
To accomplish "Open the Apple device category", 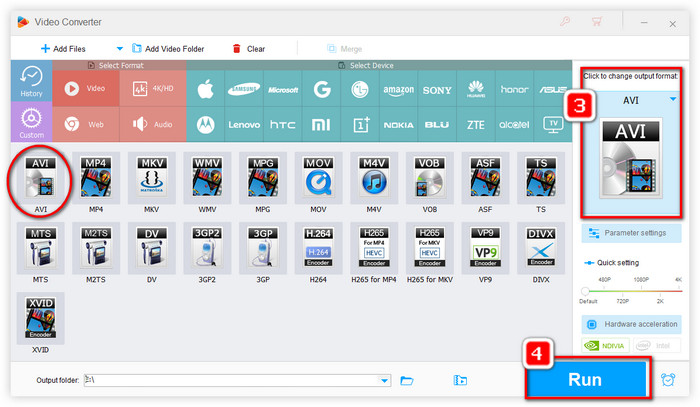I will click(205, 89).
